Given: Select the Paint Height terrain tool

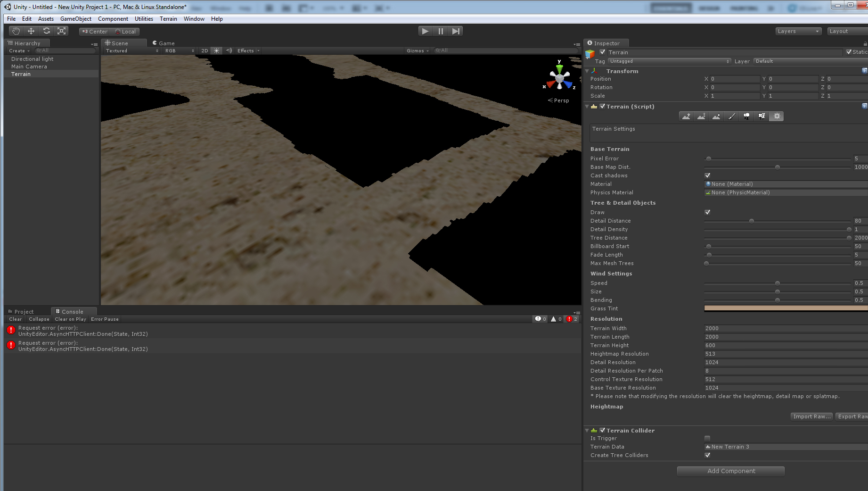Looking at the screenshot, I should coord(702,117).
